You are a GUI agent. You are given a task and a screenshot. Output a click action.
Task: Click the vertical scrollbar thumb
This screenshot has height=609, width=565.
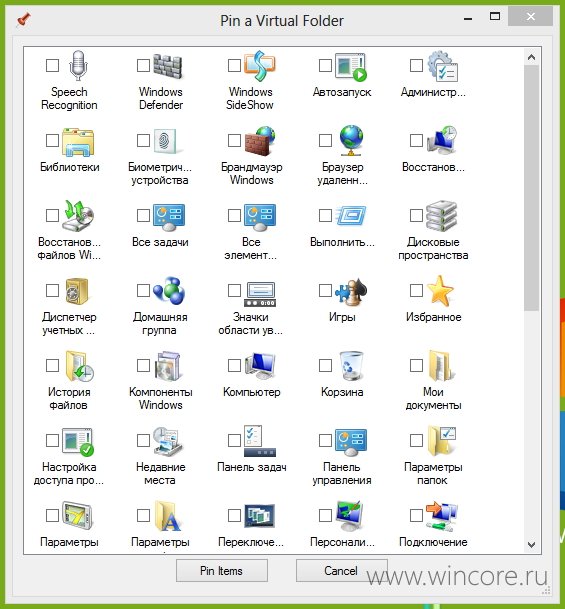click(x=531, y=188)
